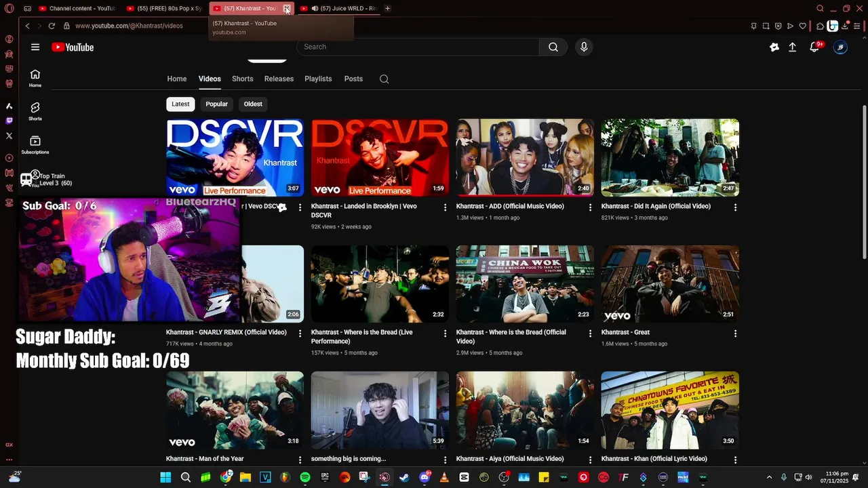
Task: Open options for ADD Official Music Video
Action: tap(590, 207)
